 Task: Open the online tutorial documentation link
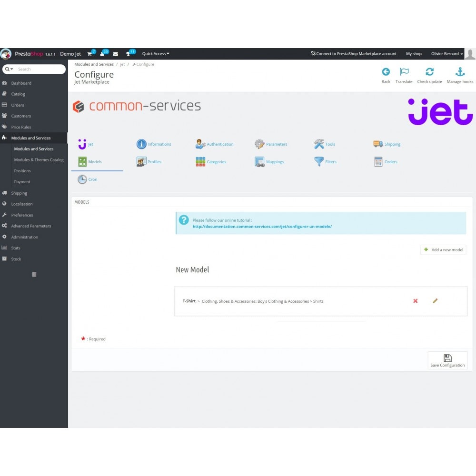tap(262, 227)
